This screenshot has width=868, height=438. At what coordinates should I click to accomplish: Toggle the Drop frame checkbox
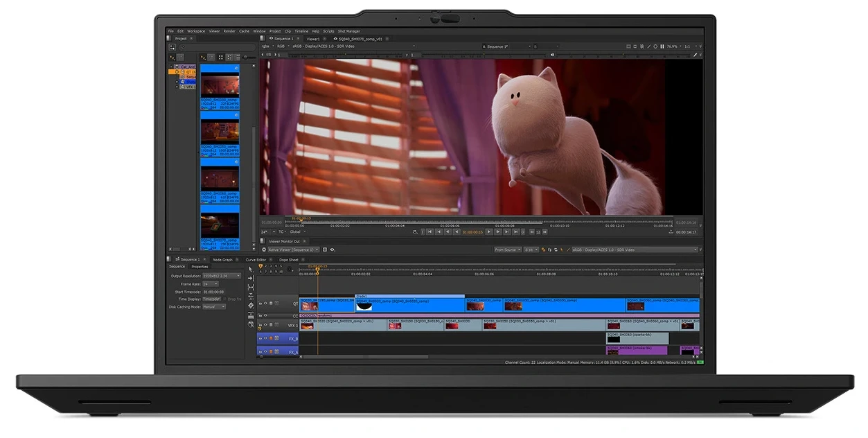(225, 299)
